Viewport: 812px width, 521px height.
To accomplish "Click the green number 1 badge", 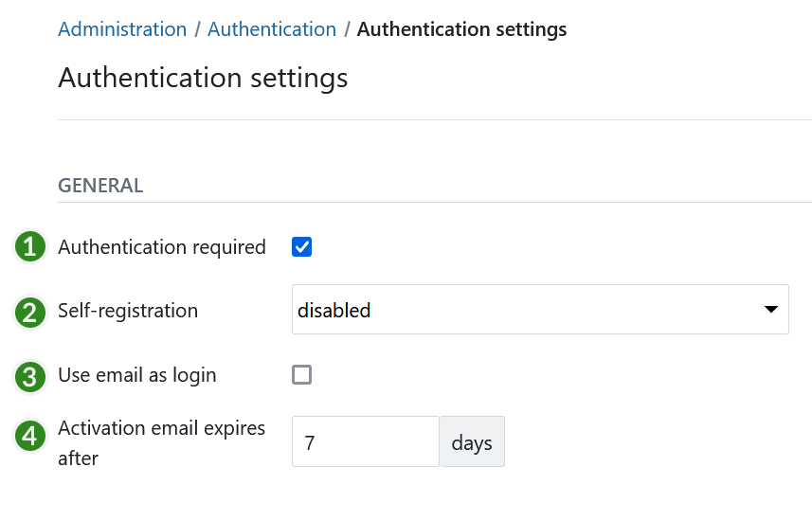I will (30, 247).
